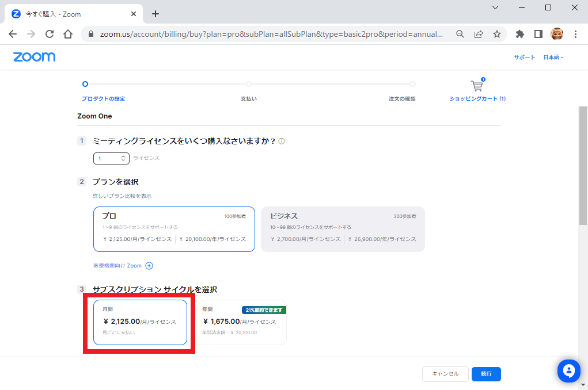Click the 21%節約できます badge
The width and height of the screenshot is (588, 390).
tap(264, 310)
